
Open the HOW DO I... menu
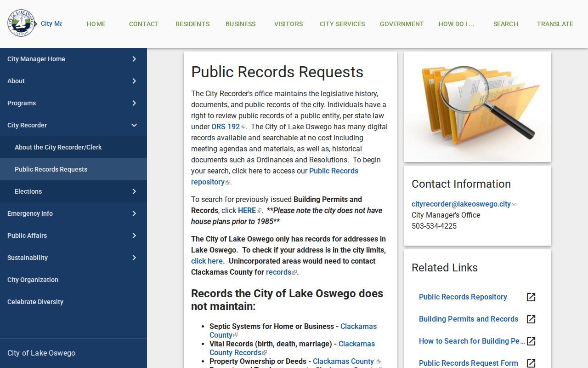(x=457, y=24)
